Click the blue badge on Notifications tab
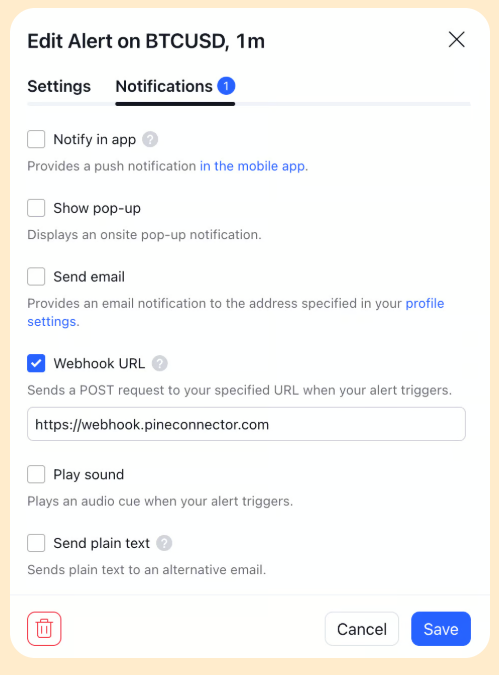 tap(226, 86)
